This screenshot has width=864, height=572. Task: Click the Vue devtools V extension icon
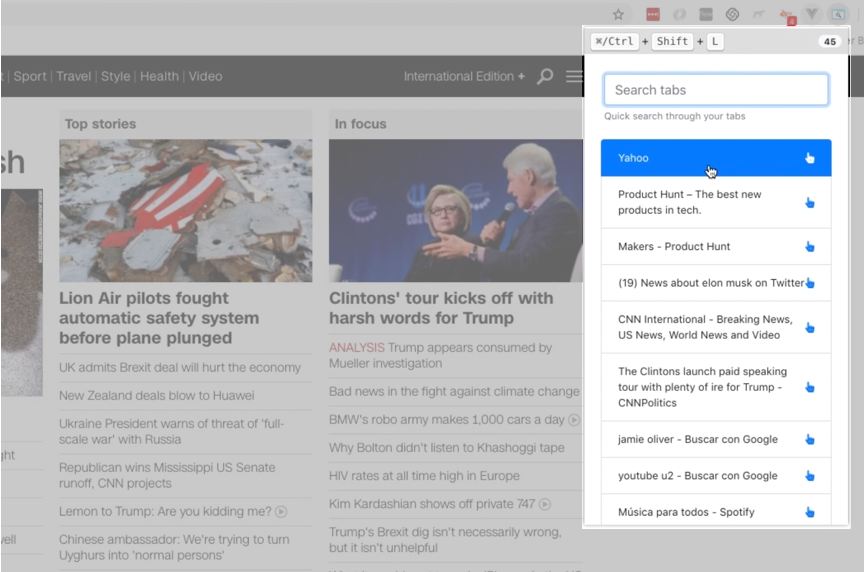tap(812, 14)
